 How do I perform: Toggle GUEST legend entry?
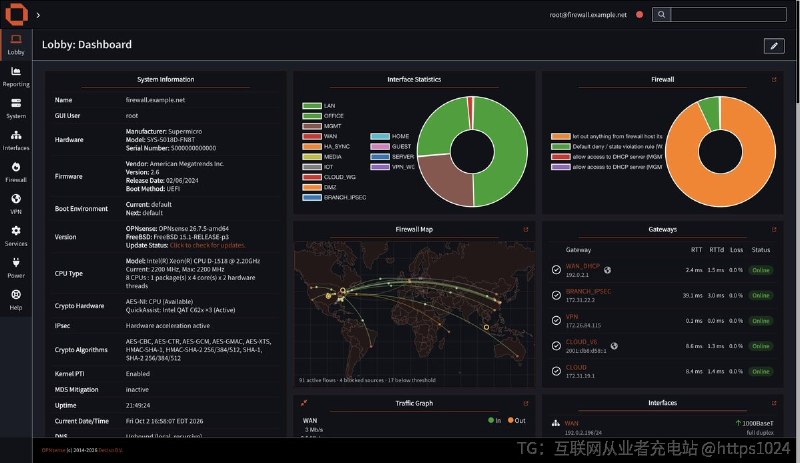click(x=391, y=147)
